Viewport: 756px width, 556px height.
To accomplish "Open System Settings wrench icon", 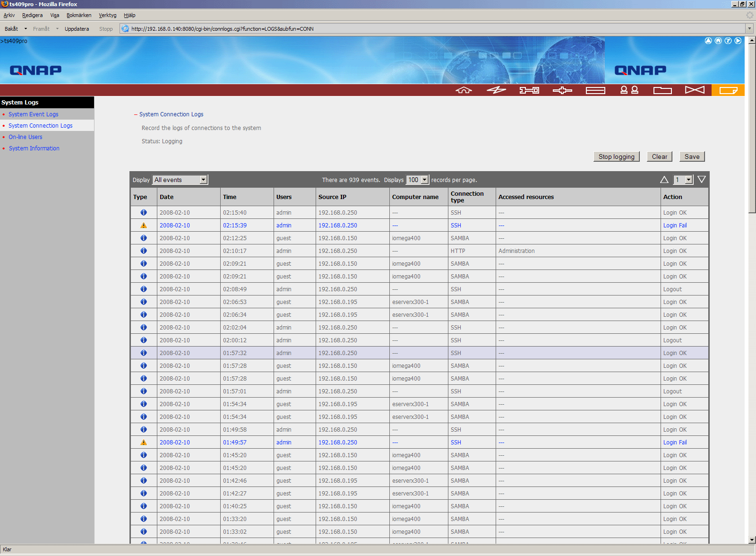I will click(529, 90).
